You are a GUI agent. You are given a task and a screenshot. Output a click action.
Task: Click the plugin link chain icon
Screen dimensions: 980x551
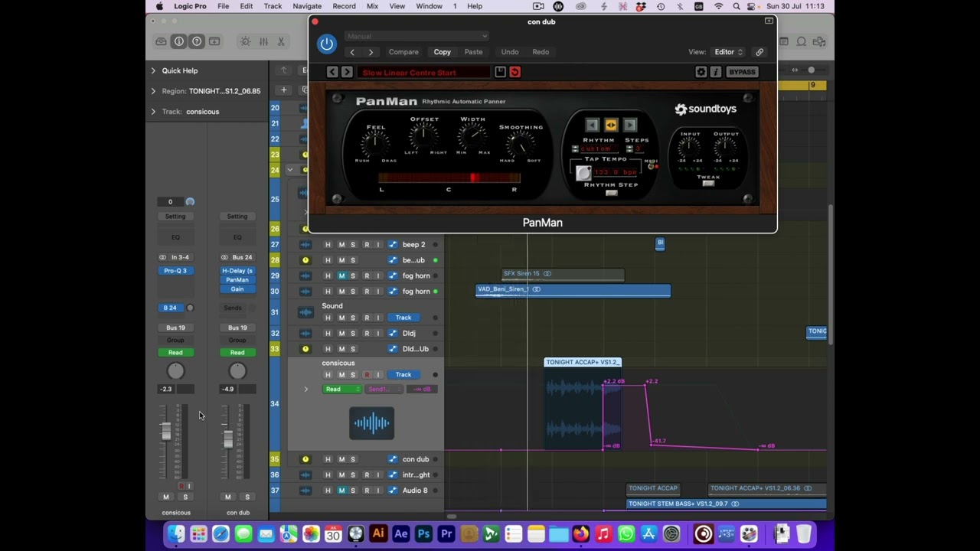click(759, 52)
